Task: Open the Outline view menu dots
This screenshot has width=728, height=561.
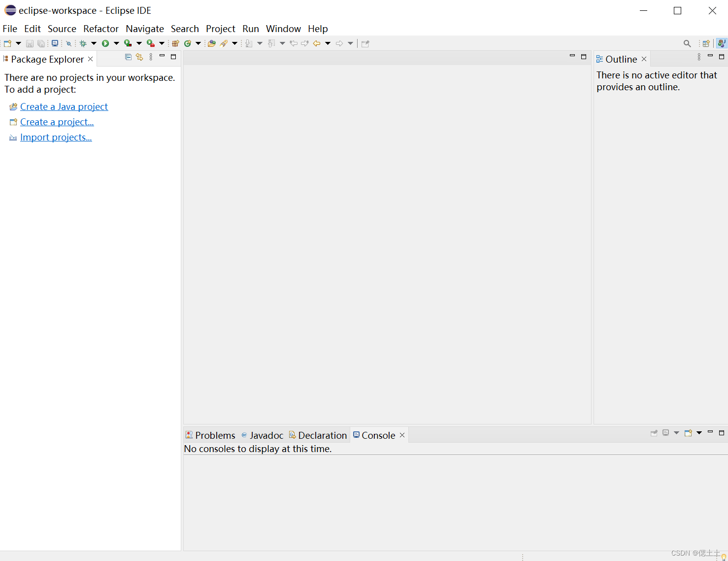Action: (699, 57)
